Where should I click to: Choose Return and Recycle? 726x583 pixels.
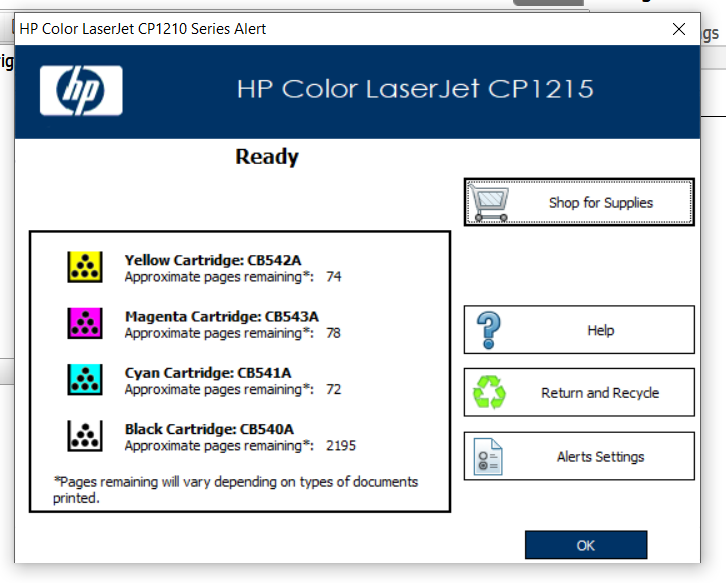click(x=579, y=393)
